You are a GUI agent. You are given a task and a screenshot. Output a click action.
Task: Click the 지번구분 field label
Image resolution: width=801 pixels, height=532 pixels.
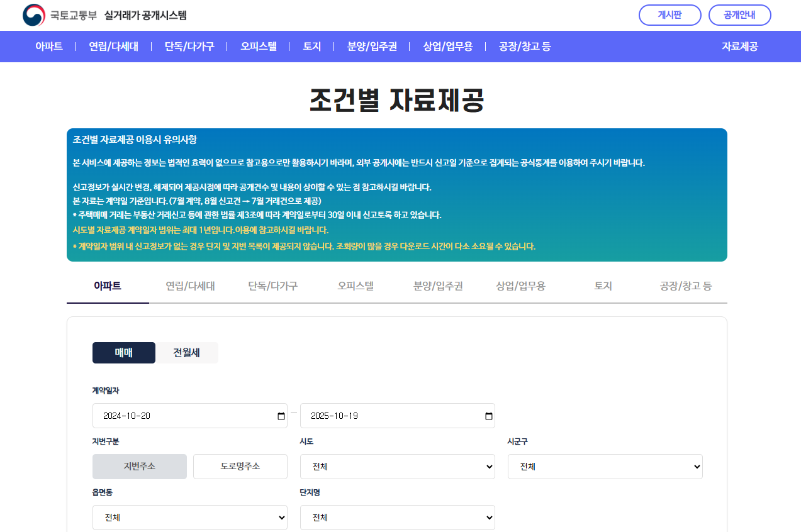pyautogui.click(x=106, y=441)
